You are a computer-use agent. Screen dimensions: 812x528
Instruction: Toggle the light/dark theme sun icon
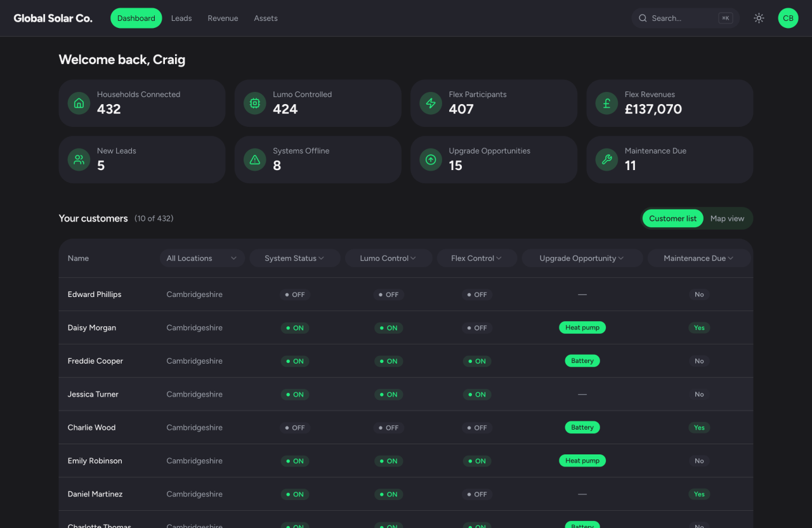(x=759, y=18)
